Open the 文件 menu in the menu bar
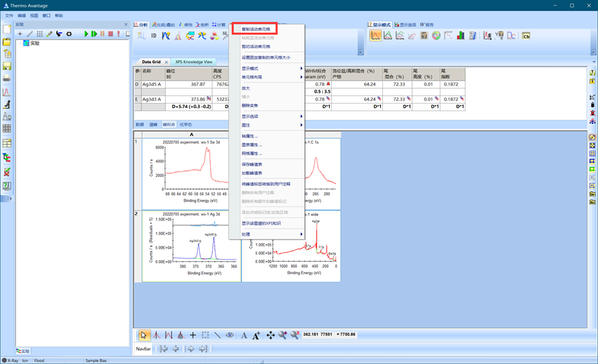The height and width of the screenshot is (364, 598). (x=10, y=15)
